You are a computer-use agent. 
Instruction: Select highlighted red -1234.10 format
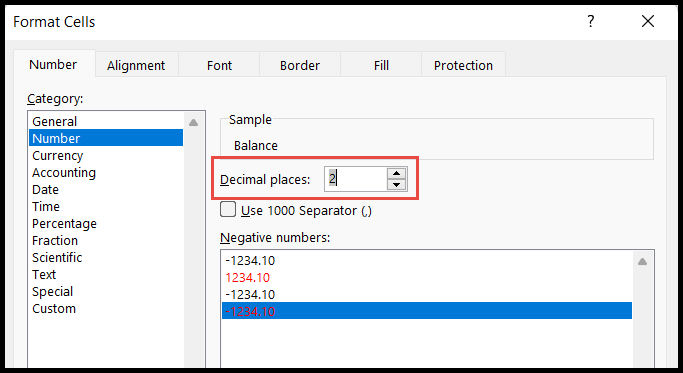pyautogui.click(x=427, y=311)
